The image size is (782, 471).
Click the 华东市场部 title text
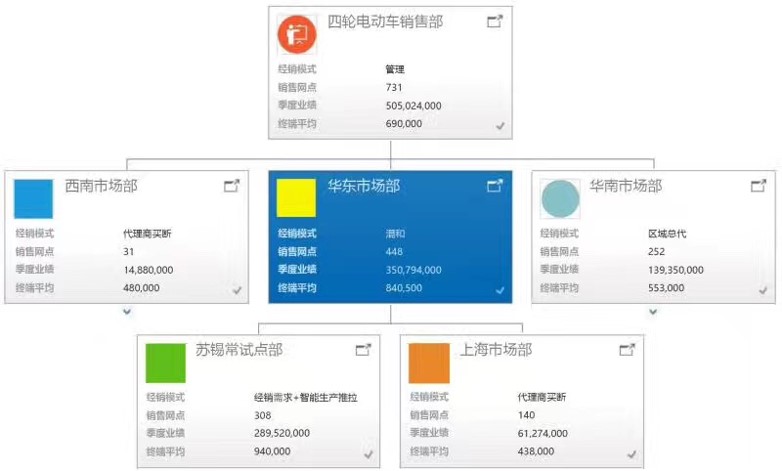tap(363, 186)
